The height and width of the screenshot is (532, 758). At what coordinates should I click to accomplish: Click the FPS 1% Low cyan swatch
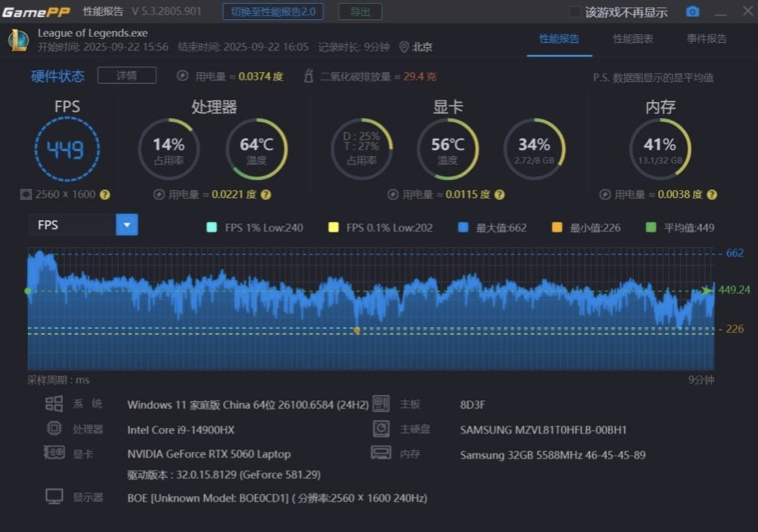click(x=211, y=228)
